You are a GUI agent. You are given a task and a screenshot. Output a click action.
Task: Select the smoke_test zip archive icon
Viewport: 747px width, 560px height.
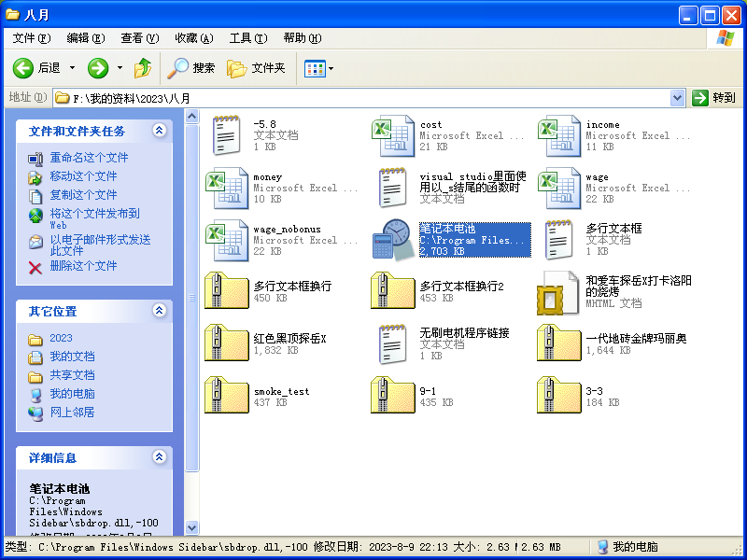pos(226,395)
